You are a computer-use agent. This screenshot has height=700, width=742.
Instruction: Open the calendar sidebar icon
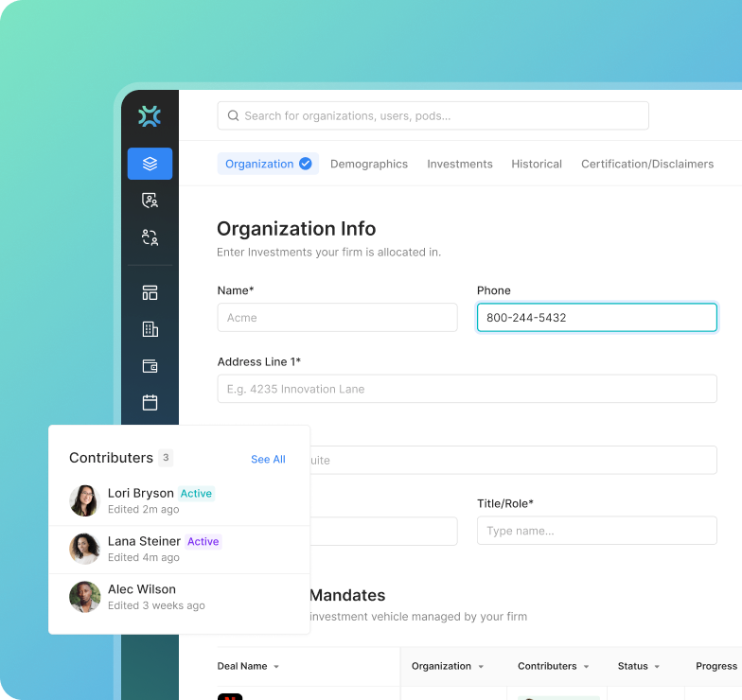(150, 403)
